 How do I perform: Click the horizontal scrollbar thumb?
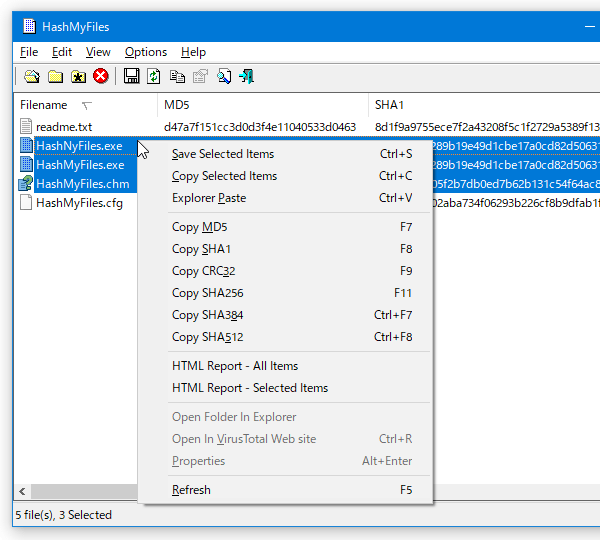click(84, 491)
